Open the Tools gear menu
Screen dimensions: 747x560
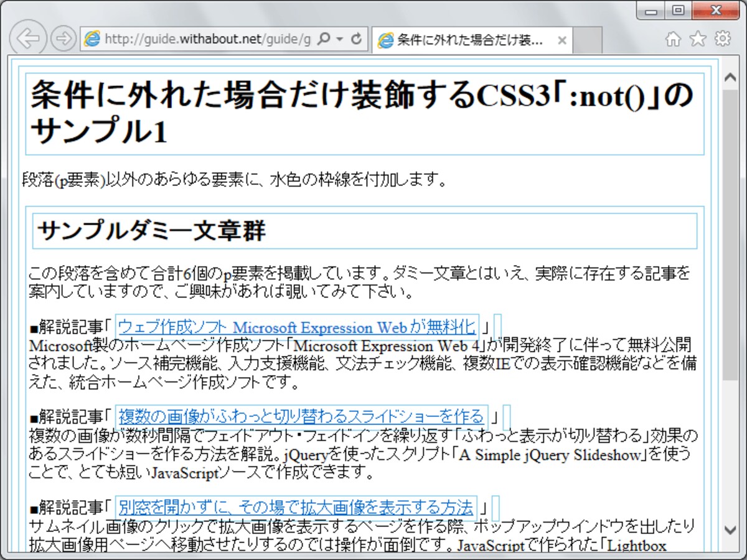(x=723, y=39)
